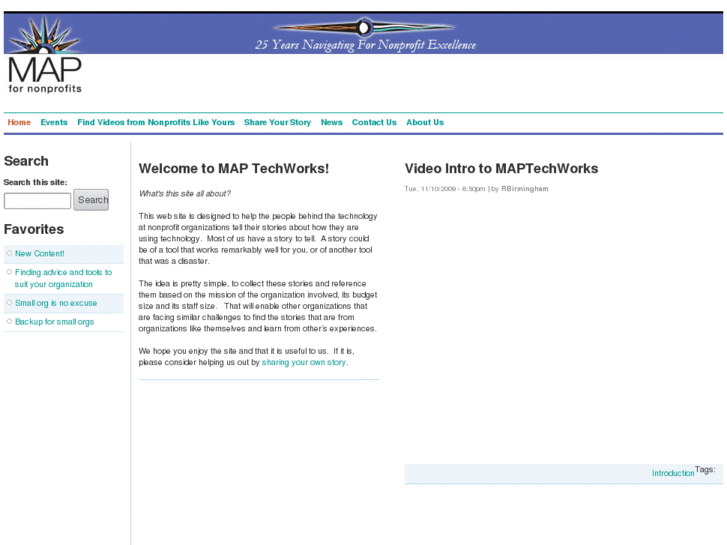Open Small org is no excuse link
Screen dimensions: 727x545
point(56,303)
